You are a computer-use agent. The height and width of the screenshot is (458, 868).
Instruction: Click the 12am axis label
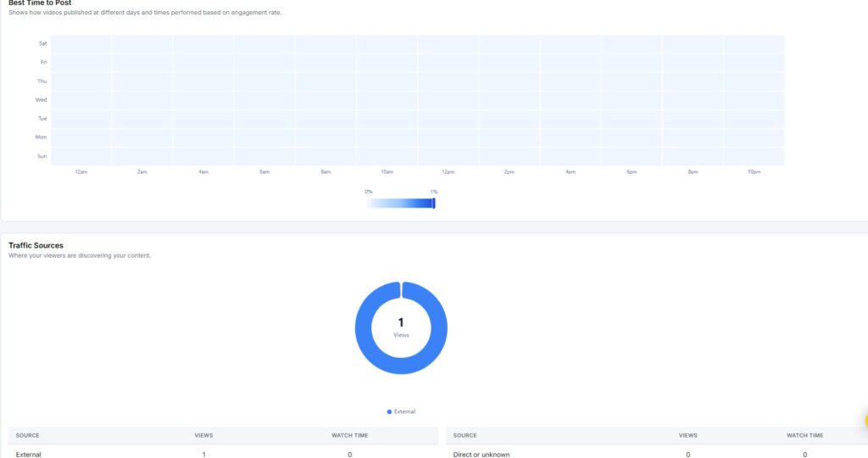(x=81, y=171)
